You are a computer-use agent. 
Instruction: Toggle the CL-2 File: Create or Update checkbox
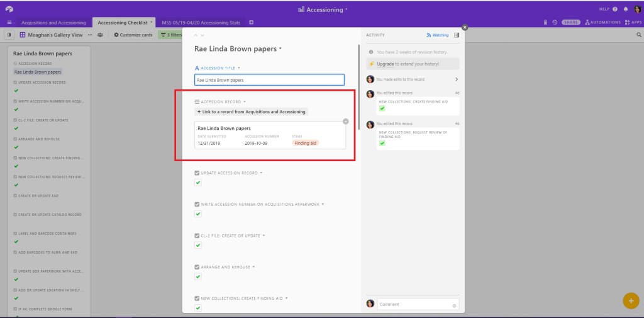pos(198,245)
